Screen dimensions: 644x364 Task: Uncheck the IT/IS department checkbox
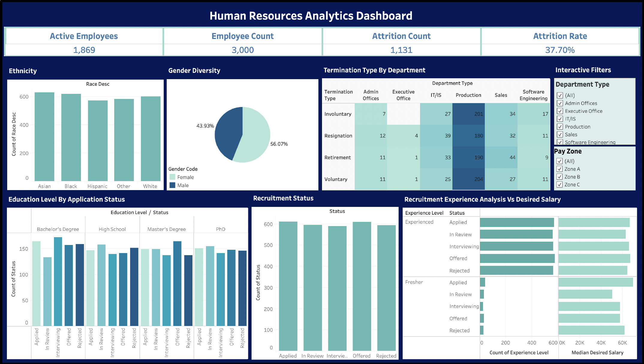(x=560, y=119)
